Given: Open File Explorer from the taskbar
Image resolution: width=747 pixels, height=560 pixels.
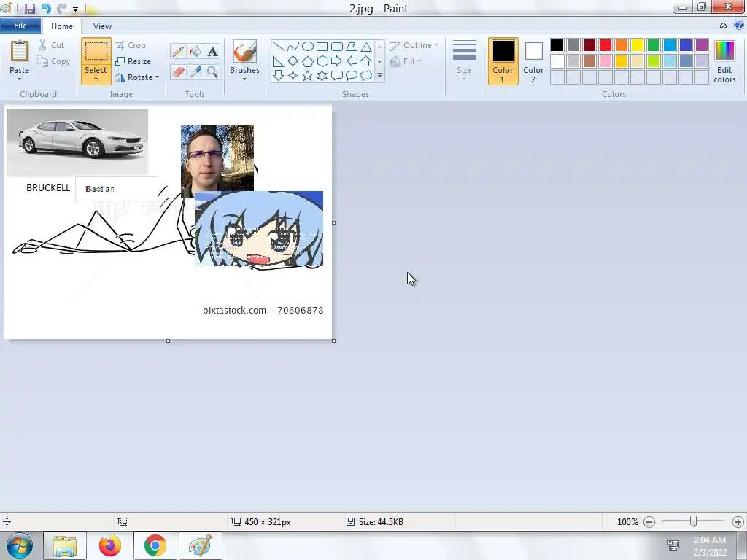Looking at the screenshot, I should click(65, 545).
